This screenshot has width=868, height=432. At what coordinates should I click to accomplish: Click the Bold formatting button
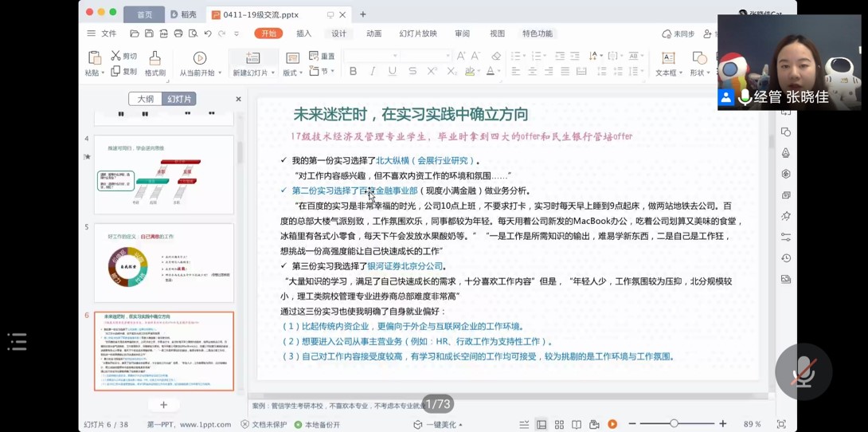pyautogui.click(x=353, y=72)
